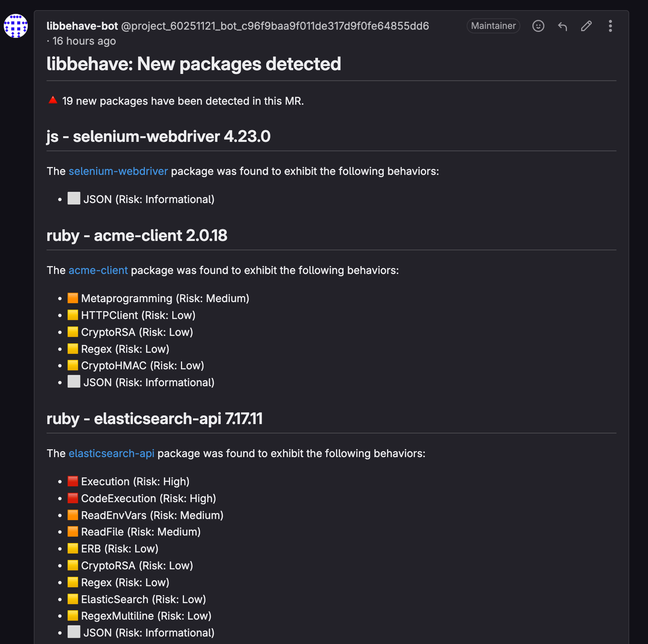This screenshot has height=644, width=648.
Task: Click the ruby - elasticsearch-api 7.17.11 heading
Action: click(155, 418)
